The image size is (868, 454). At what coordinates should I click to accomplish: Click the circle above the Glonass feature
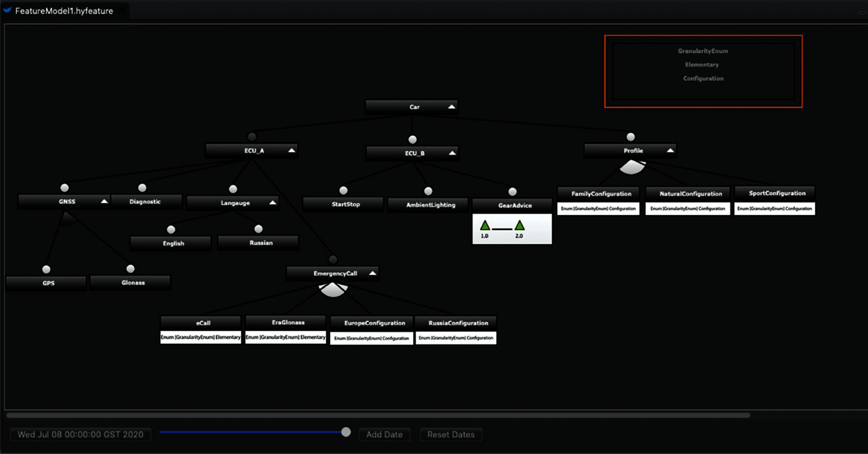(130, 269)
